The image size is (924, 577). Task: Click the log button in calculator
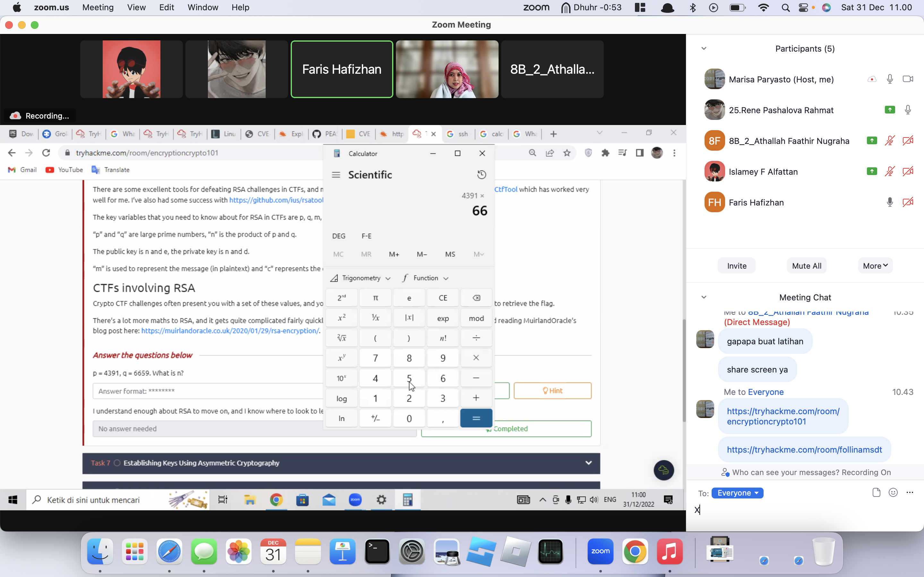pyautogui.click(x=342, y=397)
